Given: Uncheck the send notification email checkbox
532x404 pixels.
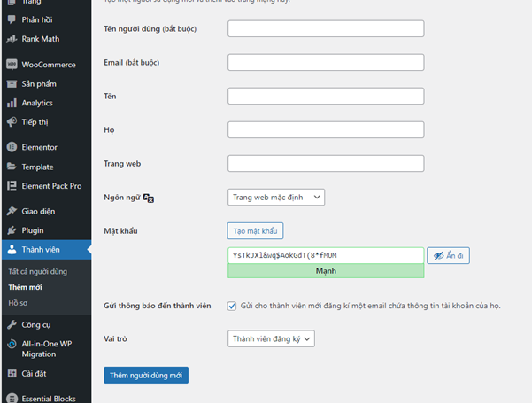Looking at the screenshot, I should point(232,306).
